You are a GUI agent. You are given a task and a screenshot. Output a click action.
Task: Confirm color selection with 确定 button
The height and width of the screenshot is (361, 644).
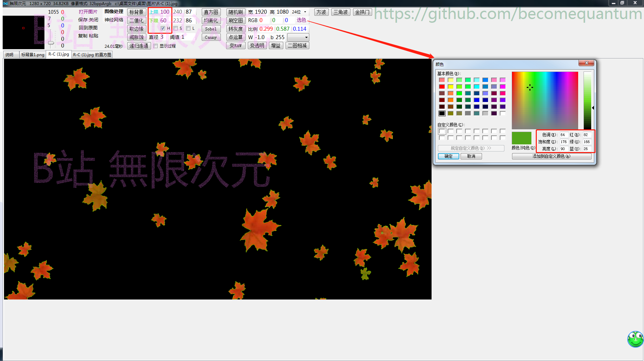448,156
